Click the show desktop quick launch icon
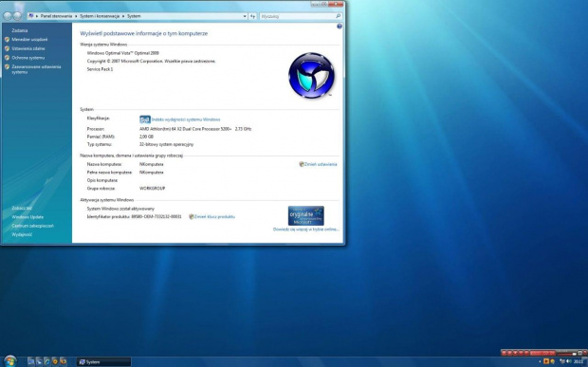Image resolution: width=588 pixels, height=367 pixels. click(31, 361)
